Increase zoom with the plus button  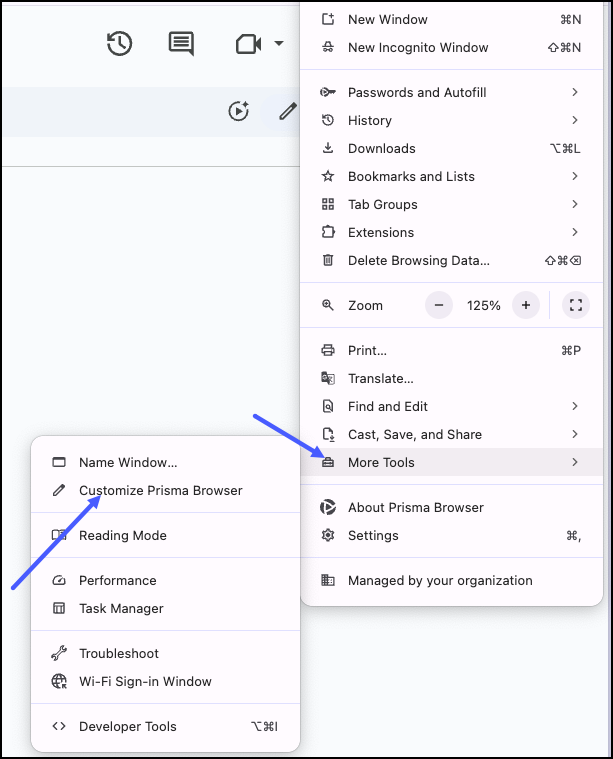pos(526,305)
